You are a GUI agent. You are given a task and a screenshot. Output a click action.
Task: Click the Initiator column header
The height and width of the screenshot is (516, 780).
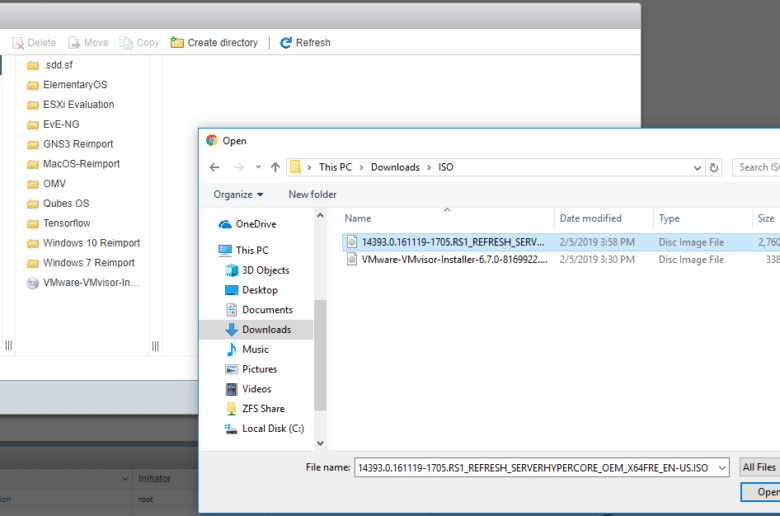(155, 479)
